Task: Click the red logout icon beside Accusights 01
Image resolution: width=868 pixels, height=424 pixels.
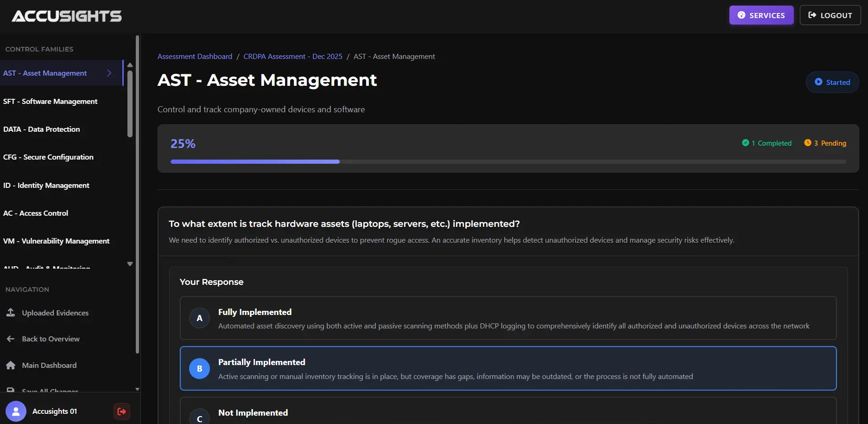Action: [x=121, y=411]
